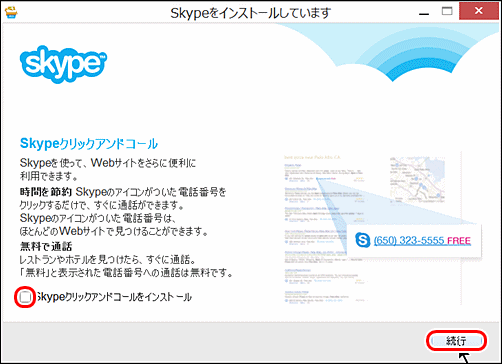The width and height of the screenshot is (502, 364).
Task: Click the text 利用できます。
Action: pyautogui.click(x=49, y=175)
